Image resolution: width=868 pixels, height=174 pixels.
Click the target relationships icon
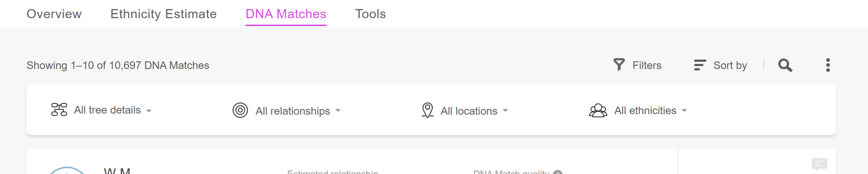click(x=240, y=110)
